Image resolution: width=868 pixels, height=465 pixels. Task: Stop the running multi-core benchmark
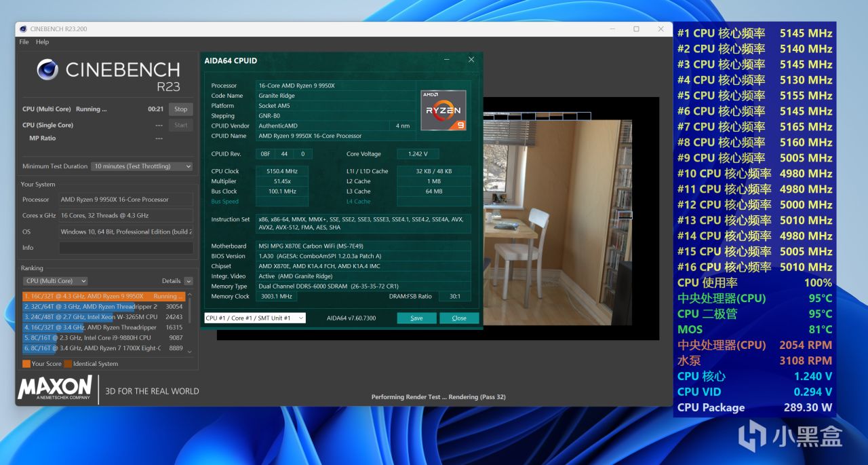pyautogui.click(x=180, y=109)
